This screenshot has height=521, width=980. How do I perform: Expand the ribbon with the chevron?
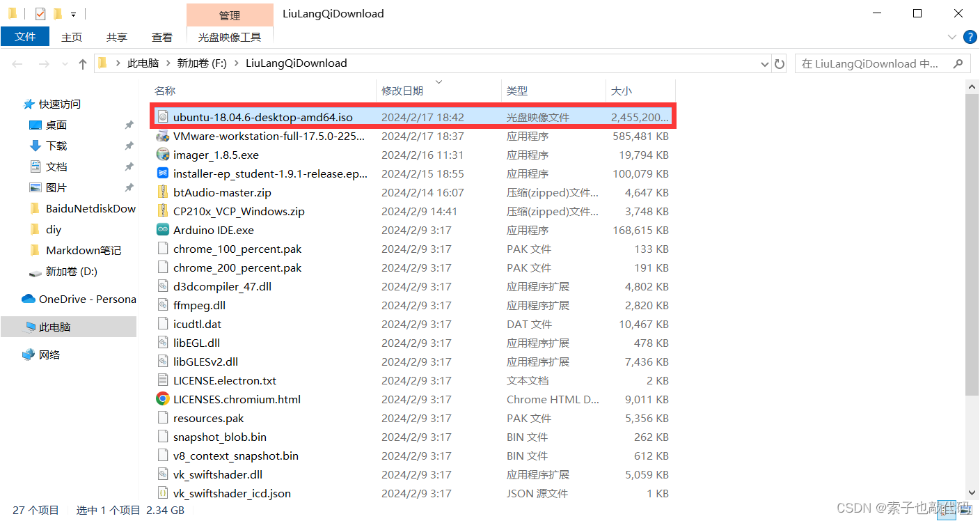tap(951, 37)
